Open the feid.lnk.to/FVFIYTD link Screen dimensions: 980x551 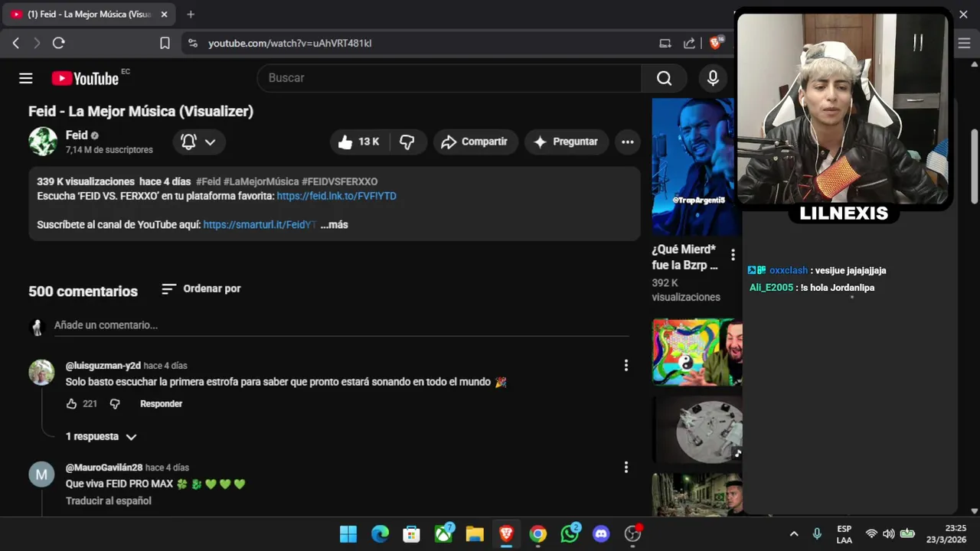tap(336, 196)
